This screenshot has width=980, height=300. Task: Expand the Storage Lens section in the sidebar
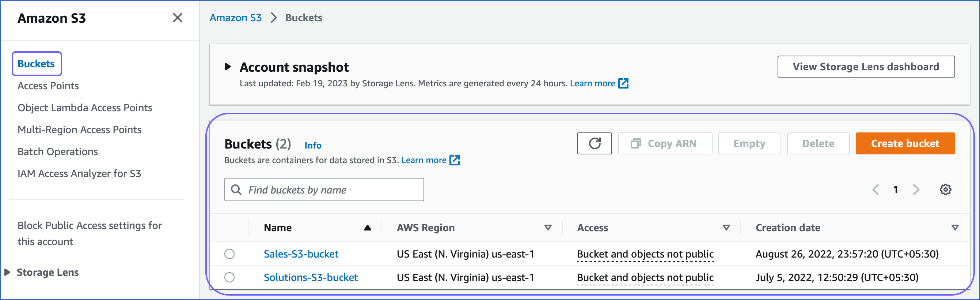pyautogui.click(x=6, y=272)
